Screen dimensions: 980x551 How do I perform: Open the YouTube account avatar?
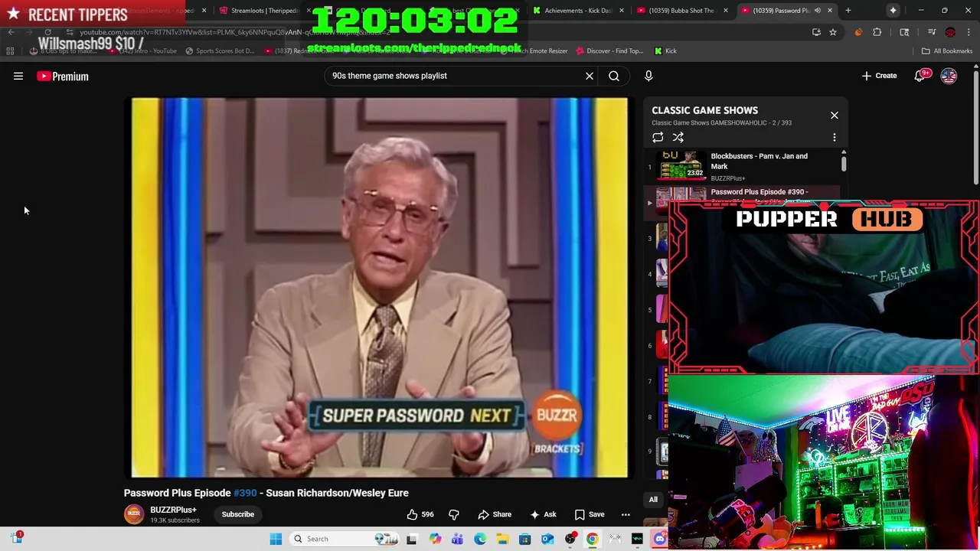(x=949, y=76)
